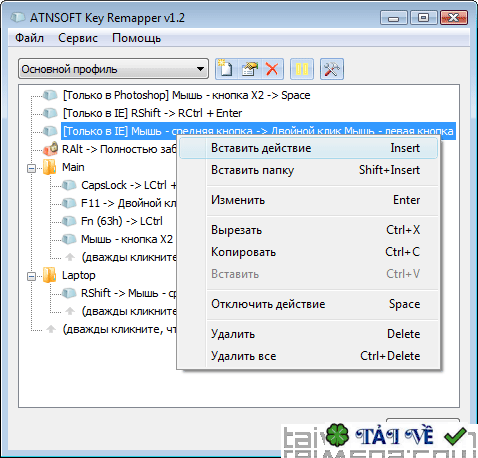Select the [Только в IE] RShift -> RCtrl + Enter row
This screenshot has width=478, height=458.
point(152,113)
